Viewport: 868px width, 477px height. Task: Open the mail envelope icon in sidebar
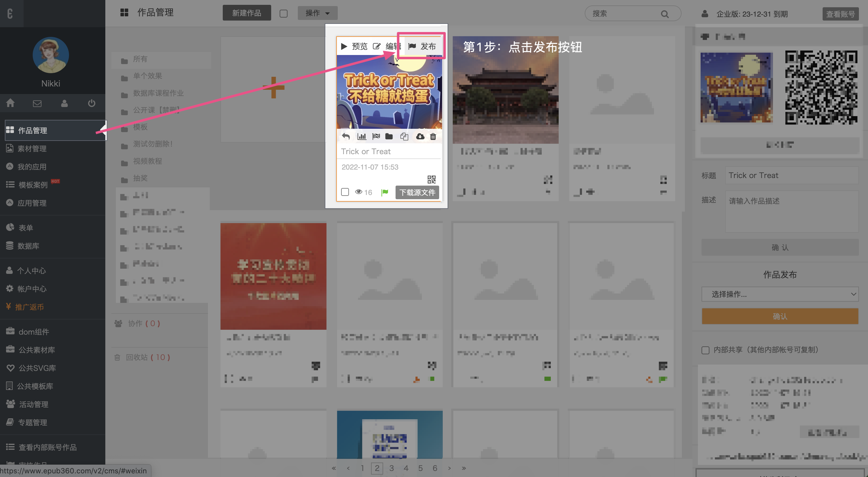tap(37, 103)
